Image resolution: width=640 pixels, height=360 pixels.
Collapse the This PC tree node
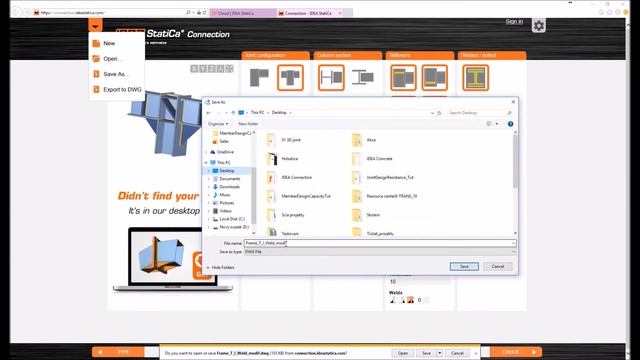point(206,162)
